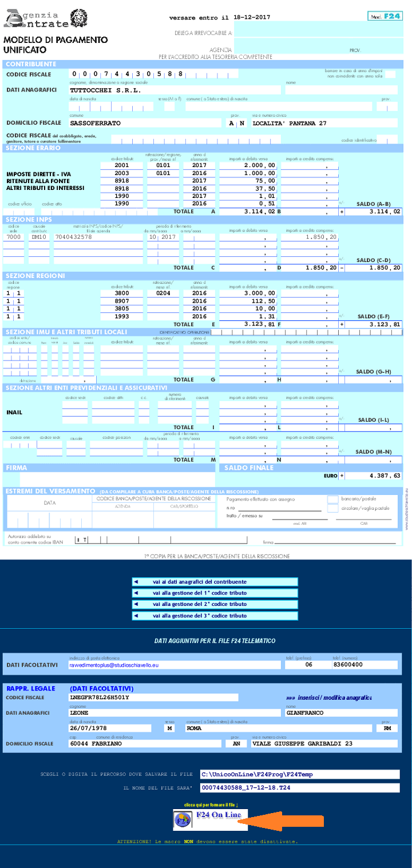Select residence field 60044 FABRIANO
This screenshot has width=412, height=868.
[x=144, y=744]
